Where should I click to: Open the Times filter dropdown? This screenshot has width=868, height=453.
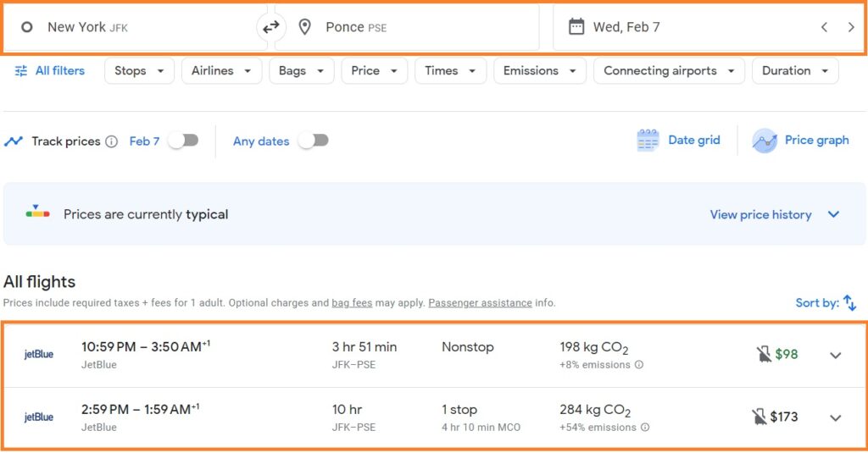[x=450, y=71]
